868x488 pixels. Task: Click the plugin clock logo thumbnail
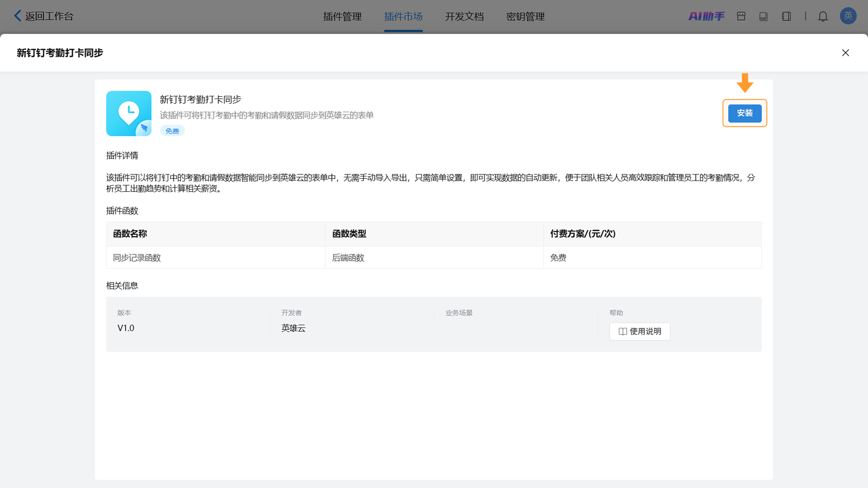point(129,113)
